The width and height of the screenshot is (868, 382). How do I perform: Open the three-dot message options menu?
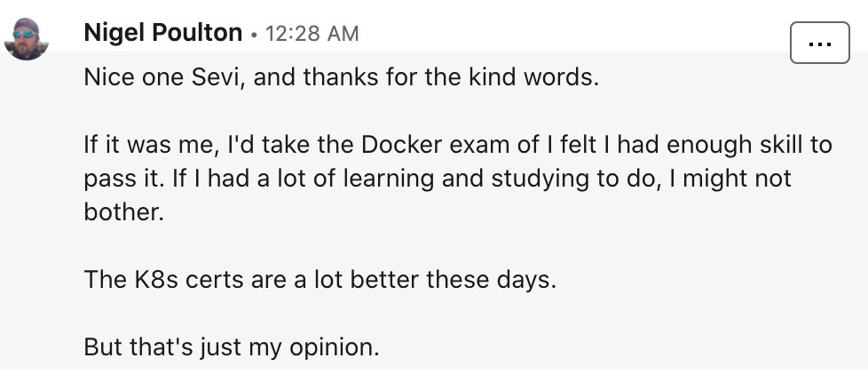(x=819, y=43)
